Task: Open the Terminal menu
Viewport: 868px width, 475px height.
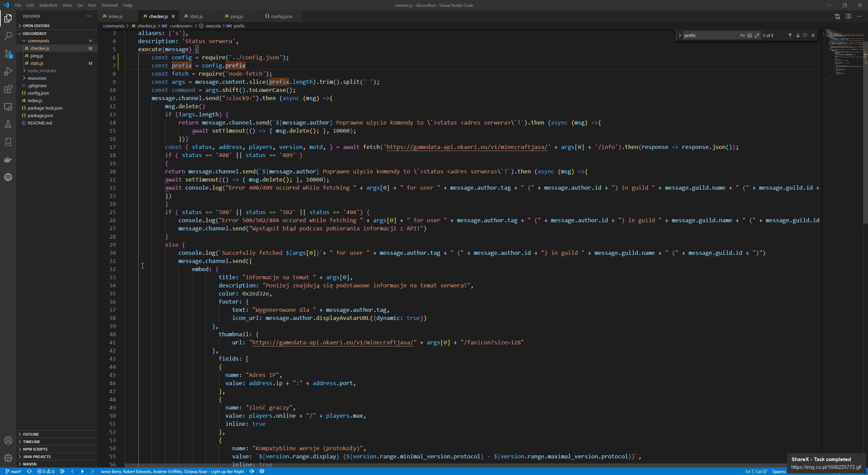Action: [109, 5]
